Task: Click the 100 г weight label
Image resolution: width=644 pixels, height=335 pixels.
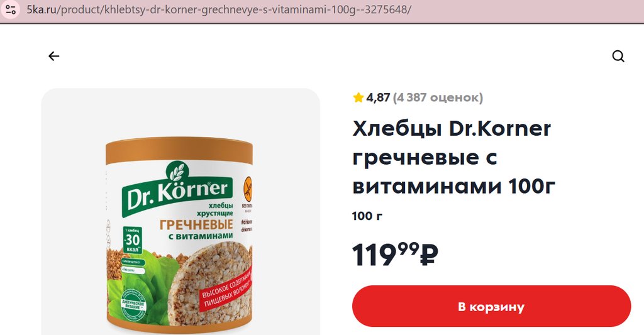Action: tap(367, 216)
